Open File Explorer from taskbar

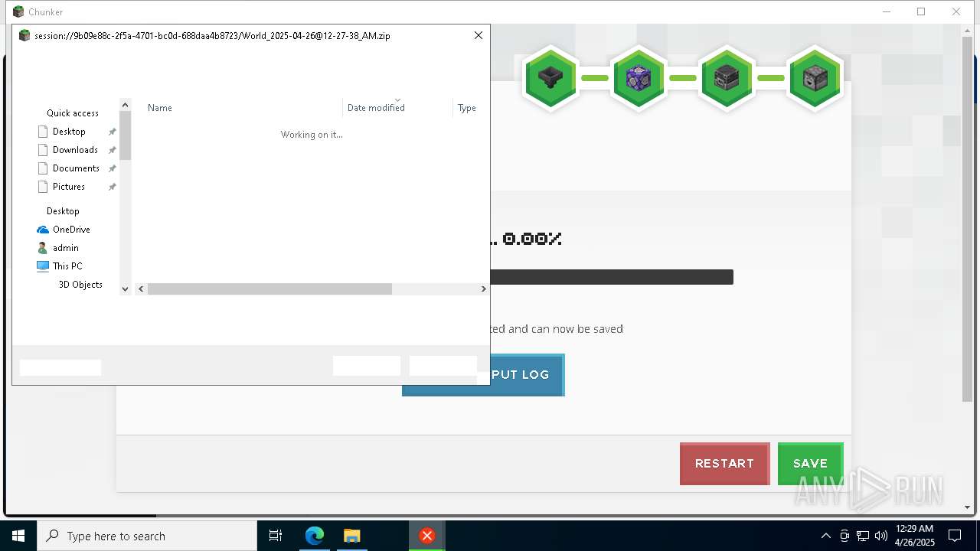(x=351, y=536)
